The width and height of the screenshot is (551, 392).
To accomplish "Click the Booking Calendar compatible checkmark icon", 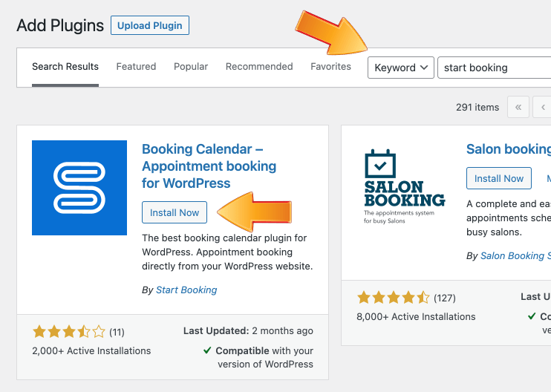I will (207, 350).
